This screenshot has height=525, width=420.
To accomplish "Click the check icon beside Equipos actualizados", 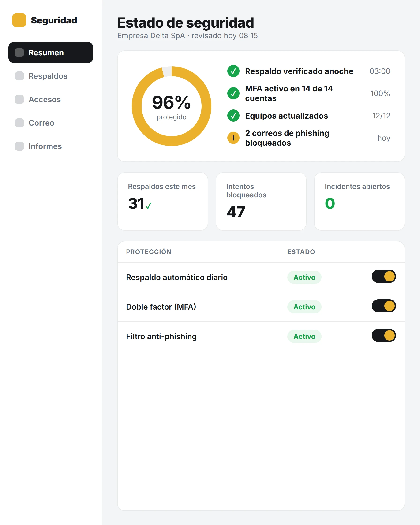I will 233,116.
